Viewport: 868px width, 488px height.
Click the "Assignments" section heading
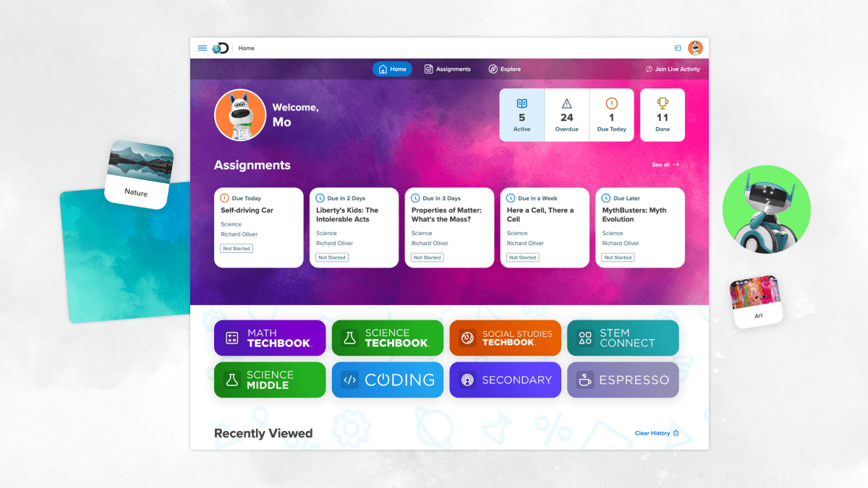coord(252,166)
